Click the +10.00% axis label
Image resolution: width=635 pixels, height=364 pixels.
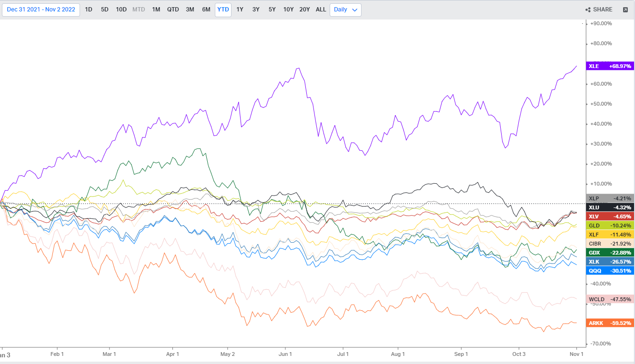click(x=601, y=184)
